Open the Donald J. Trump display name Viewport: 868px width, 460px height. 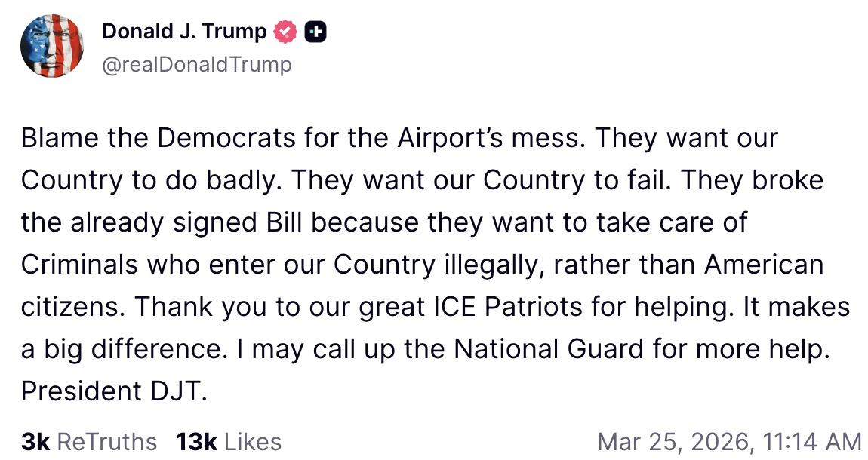coord(183,32)
